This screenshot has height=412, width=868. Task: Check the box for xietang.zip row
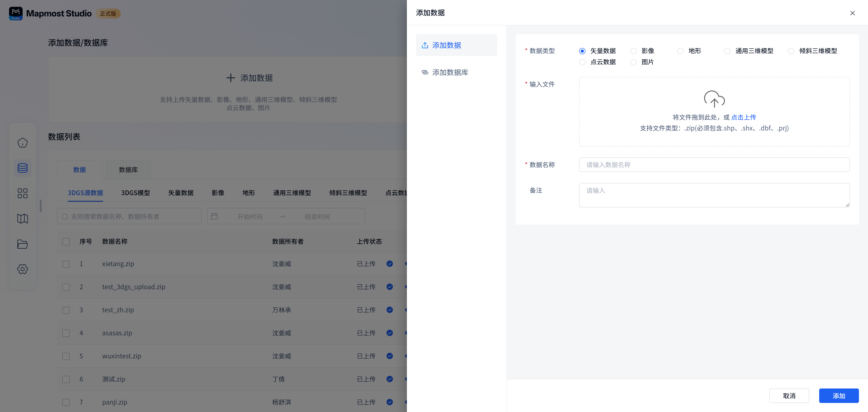pyautogui.click(x=66, y=264)
